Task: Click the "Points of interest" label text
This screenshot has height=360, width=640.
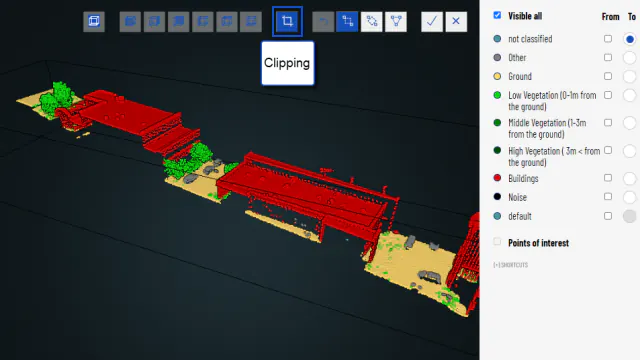Action: [x=538, y=243]
